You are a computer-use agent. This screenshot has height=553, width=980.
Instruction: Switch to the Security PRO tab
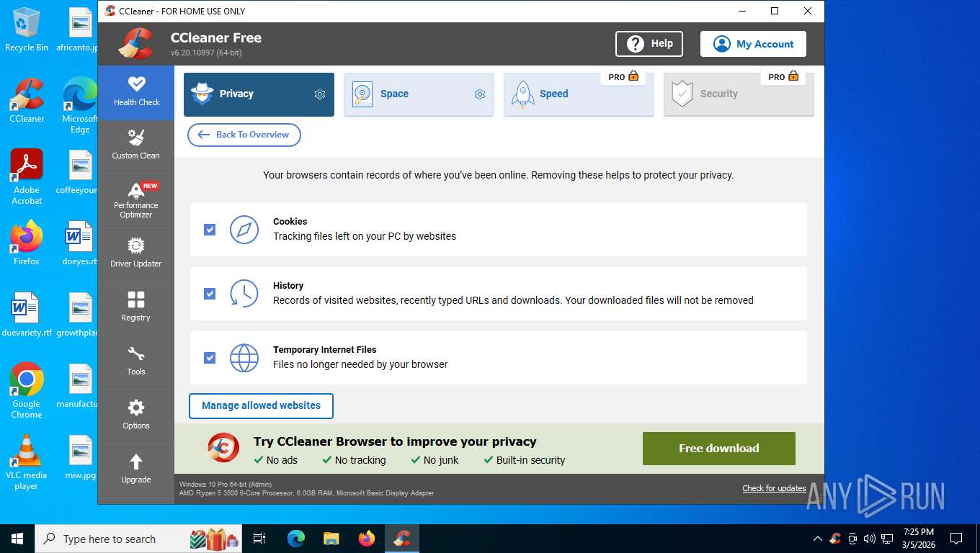pos(739,94)
